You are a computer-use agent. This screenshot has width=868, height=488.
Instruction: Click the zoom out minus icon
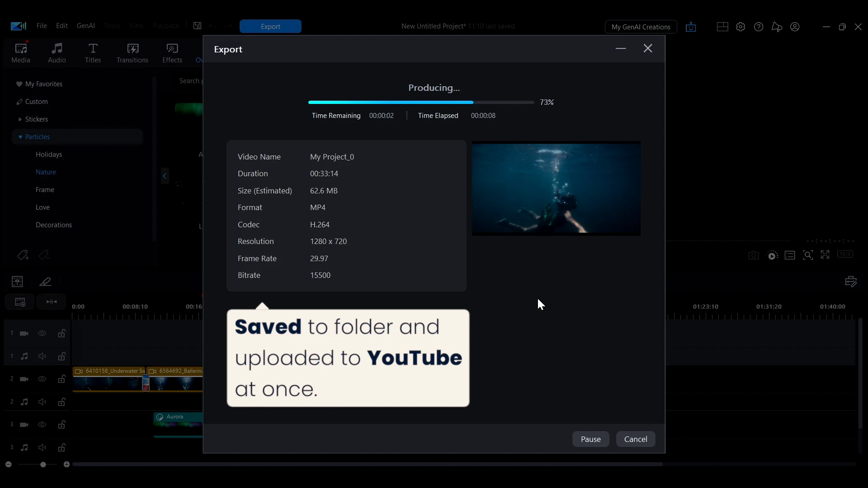[x=8, y=465]
